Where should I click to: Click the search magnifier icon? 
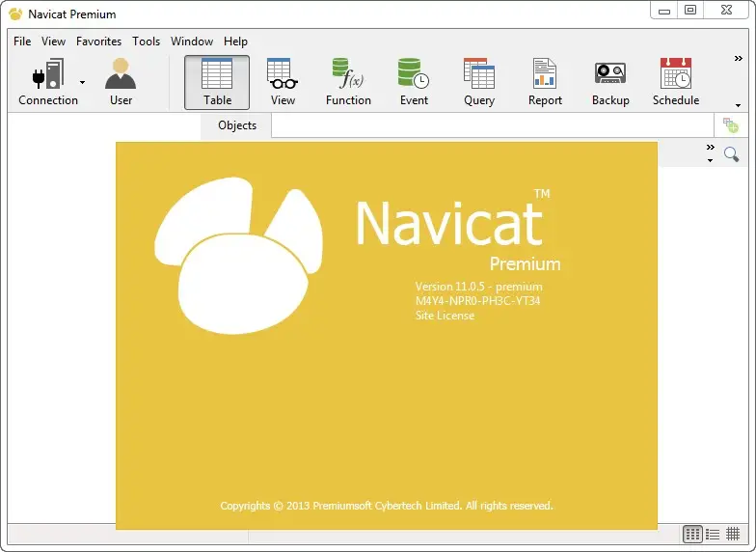point(731,154)
